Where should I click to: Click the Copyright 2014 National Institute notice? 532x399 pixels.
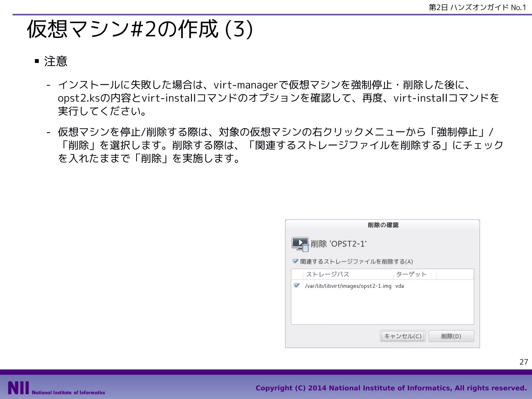click(391, 388)
